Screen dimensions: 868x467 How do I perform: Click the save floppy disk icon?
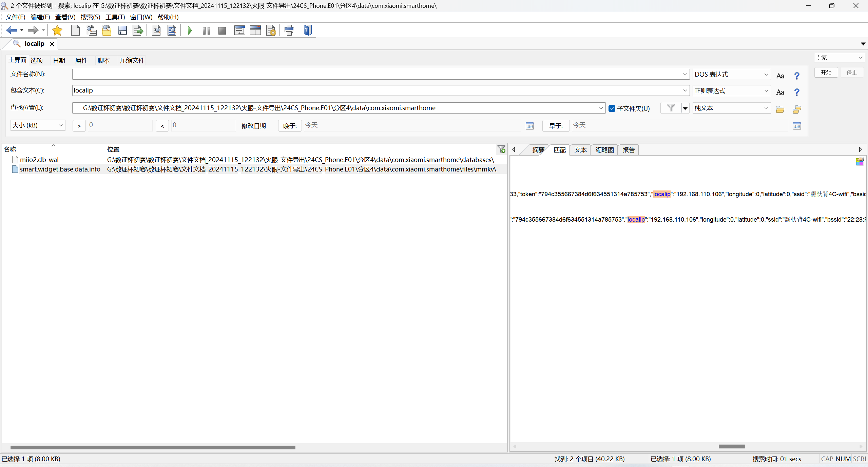coord(122,31)
